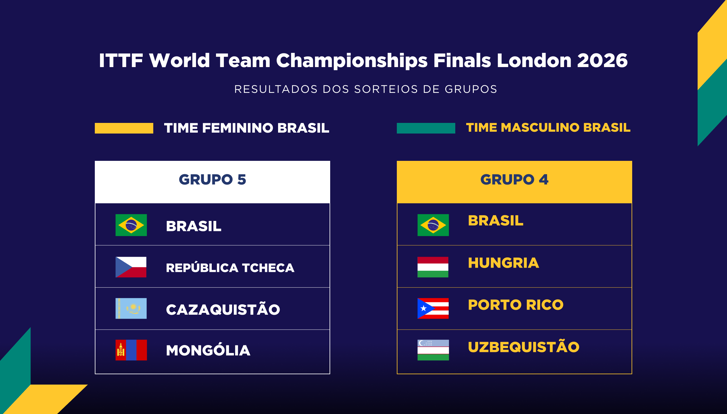
Task: Click the Puerto Rico flag
Action: coord(433,308)
